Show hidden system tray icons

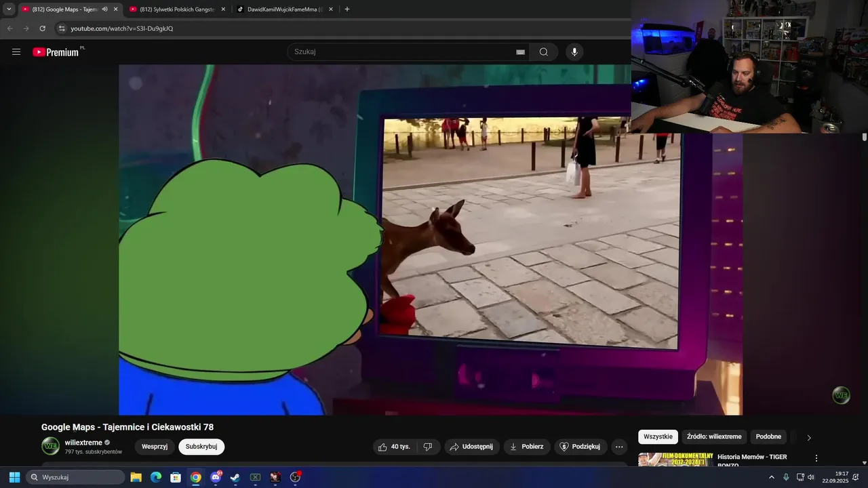(x=771, y=477)
